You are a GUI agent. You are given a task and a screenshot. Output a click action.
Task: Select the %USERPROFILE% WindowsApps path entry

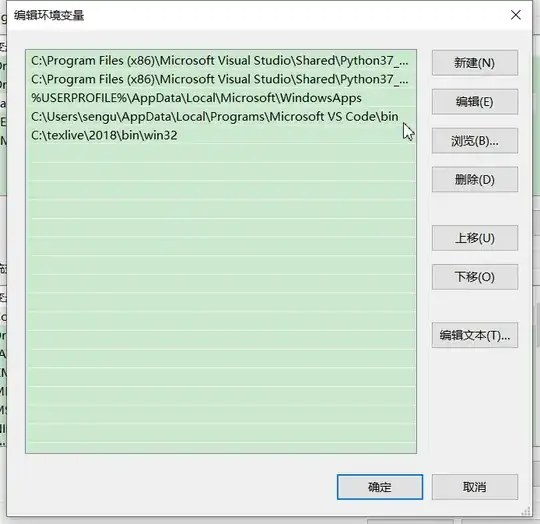221,98
